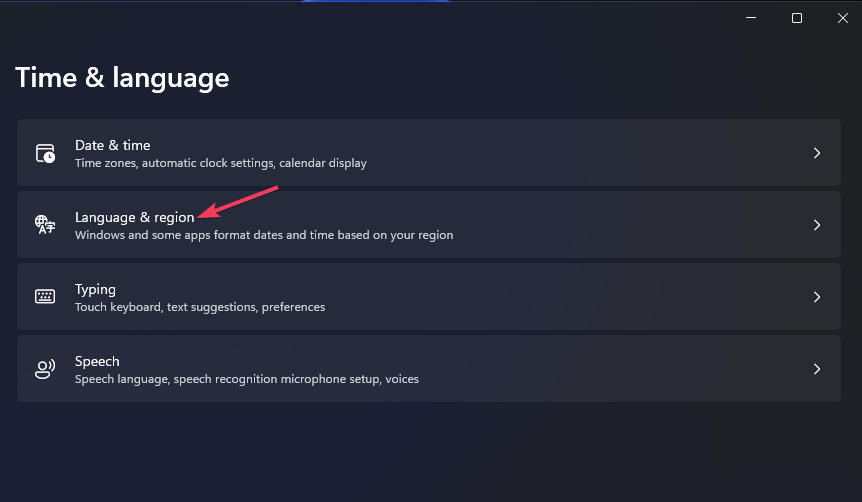Click 'Speech language, speech recognition' description text
Image resolution: width=862 pixels, height=502 pixels.
pos(247,379)
